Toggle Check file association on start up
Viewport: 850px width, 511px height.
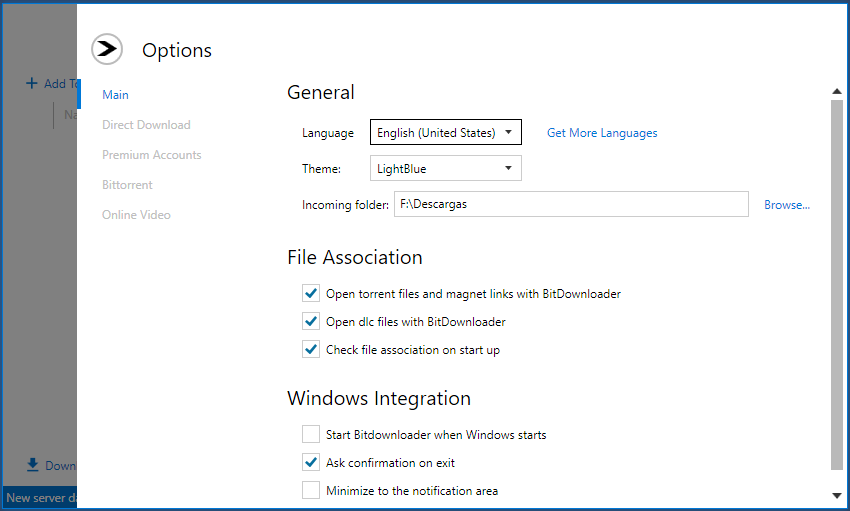311,350
